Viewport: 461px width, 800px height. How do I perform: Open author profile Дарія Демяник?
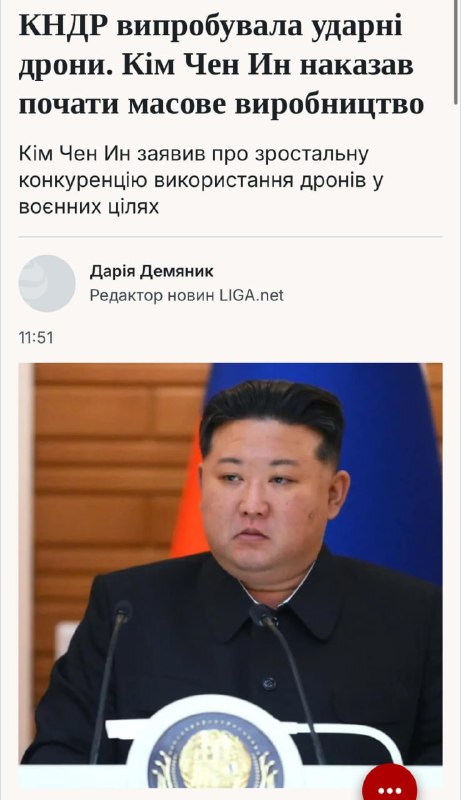(151, 271)
